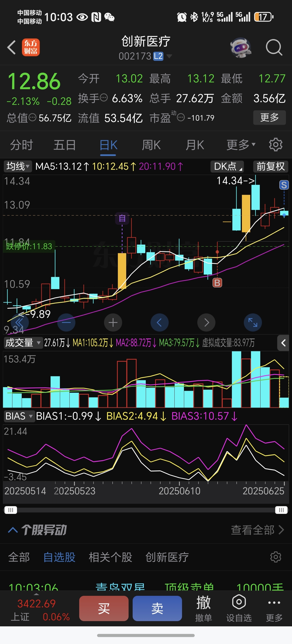292x644 pixels.
Task: Open the robot assistant avatar
Action: (240, 47)
